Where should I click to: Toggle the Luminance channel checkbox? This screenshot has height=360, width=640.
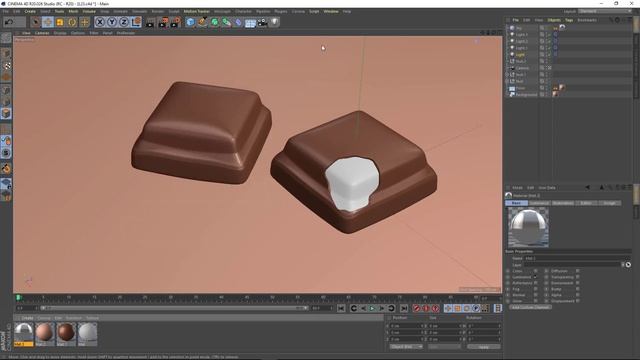pos(536,277)
